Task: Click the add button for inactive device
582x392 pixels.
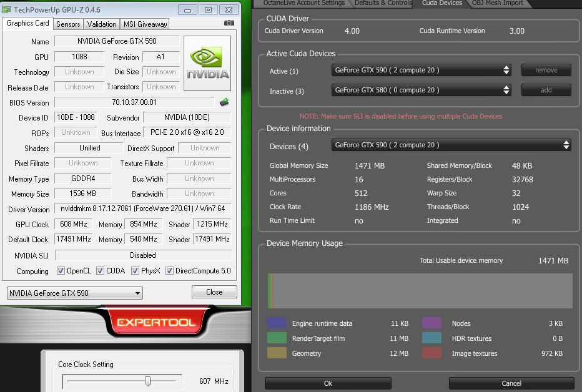Action: tap(546, 90)
